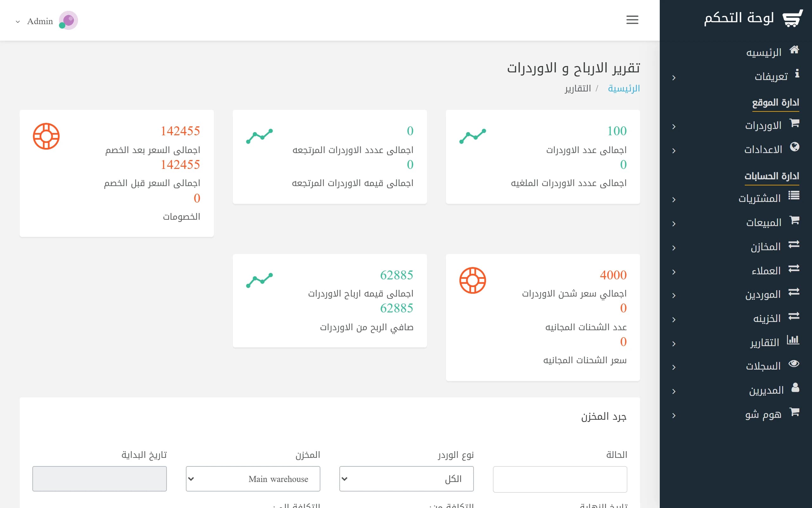Screen dimensions: 812x508
Task: Open the Admin user dropdown arrow
Action: [18, 22]
